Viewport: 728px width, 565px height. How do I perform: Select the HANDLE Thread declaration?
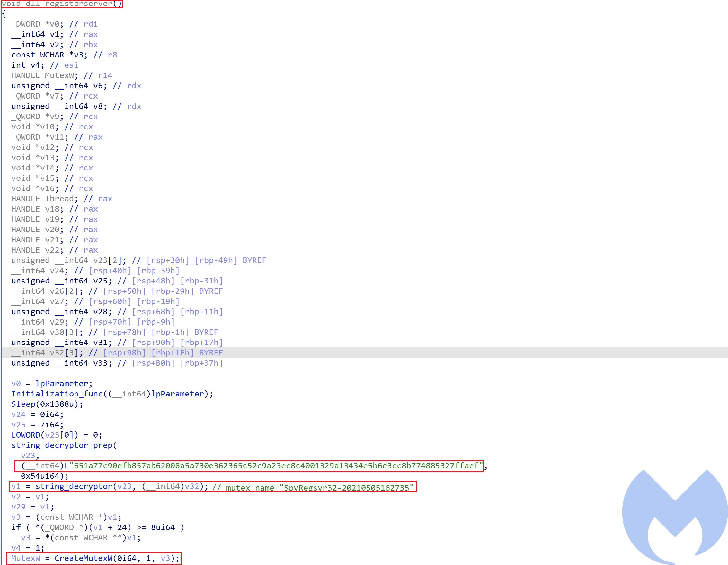[43, 198]
